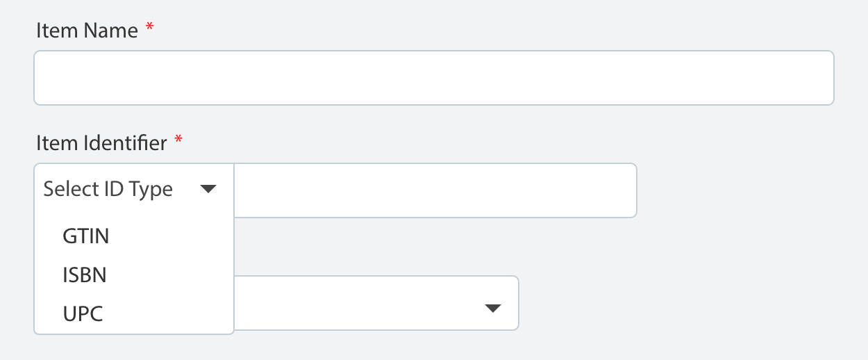Click the Item Name label
The image size is (868, 360).
coord(87,31)
